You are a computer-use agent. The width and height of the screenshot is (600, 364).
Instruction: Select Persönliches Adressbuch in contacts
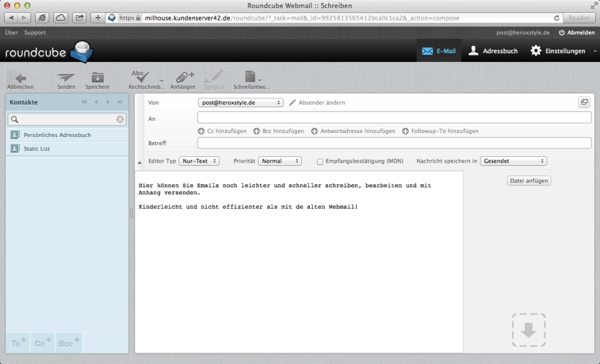57,135
